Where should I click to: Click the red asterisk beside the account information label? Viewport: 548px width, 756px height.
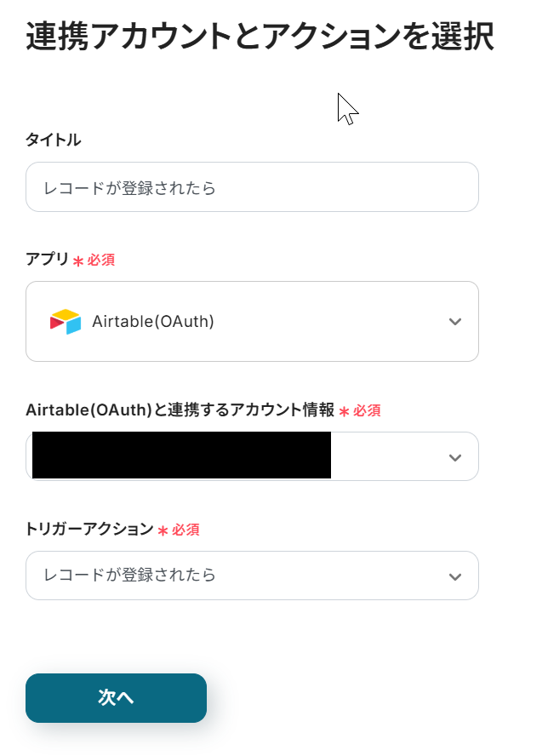(x=344, y=412)
